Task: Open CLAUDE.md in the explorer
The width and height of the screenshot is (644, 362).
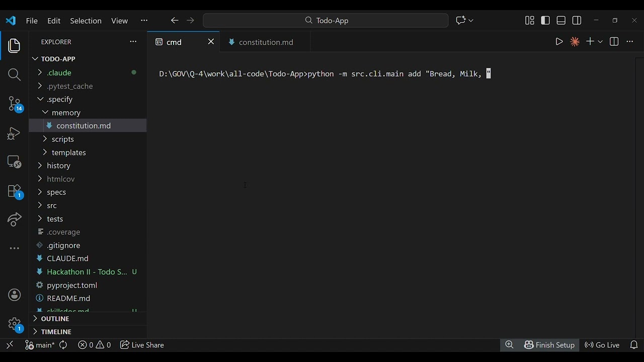Action: 88,258
